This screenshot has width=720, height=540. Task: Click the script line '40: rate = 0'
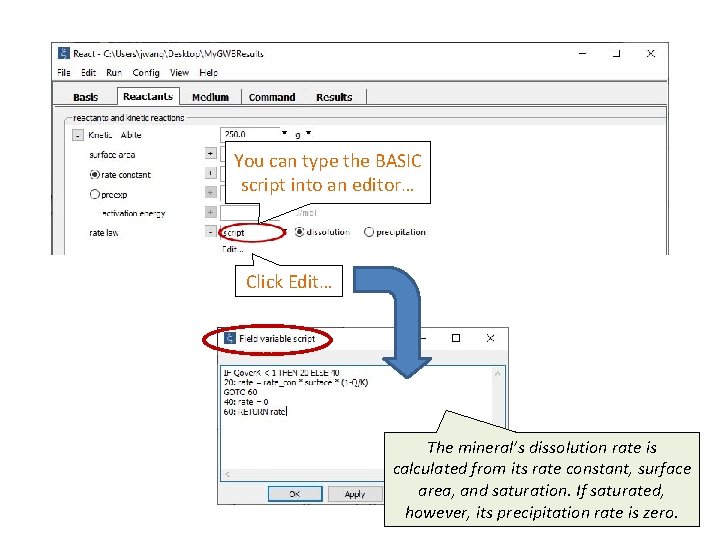[x=246, y=402]
